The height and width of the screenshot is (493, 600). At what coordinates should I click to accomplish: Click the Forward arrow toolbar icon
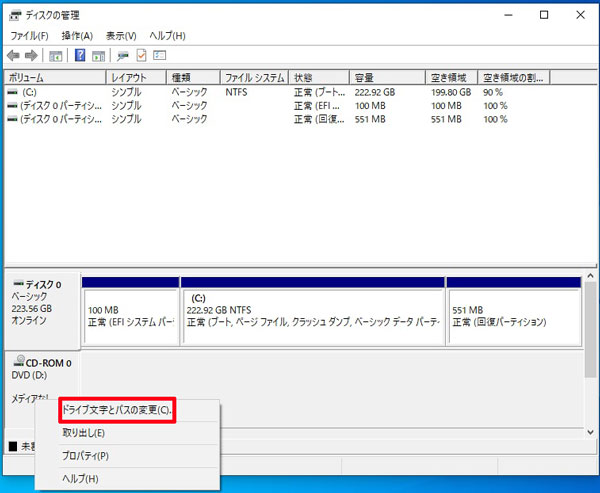pos(31,56)
